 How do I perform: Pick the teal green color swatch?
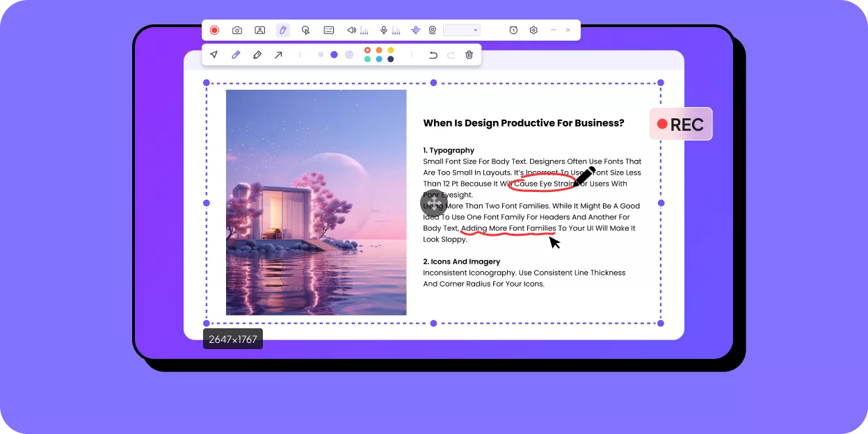367,59
